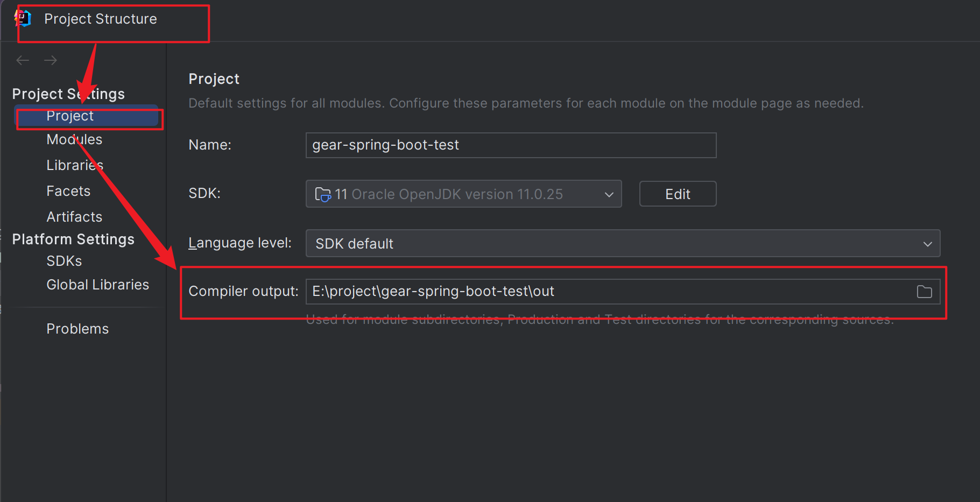
Task: View the Problems section
Action: click(77, 329)
